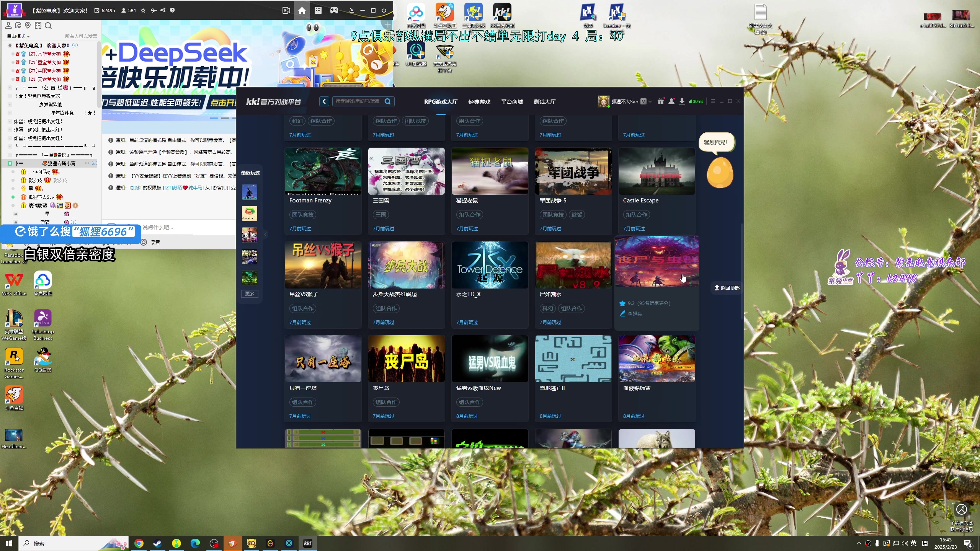Switch to the 经典游戏 tab
This screenshot has width=980, height=551.
pos(479,102)
